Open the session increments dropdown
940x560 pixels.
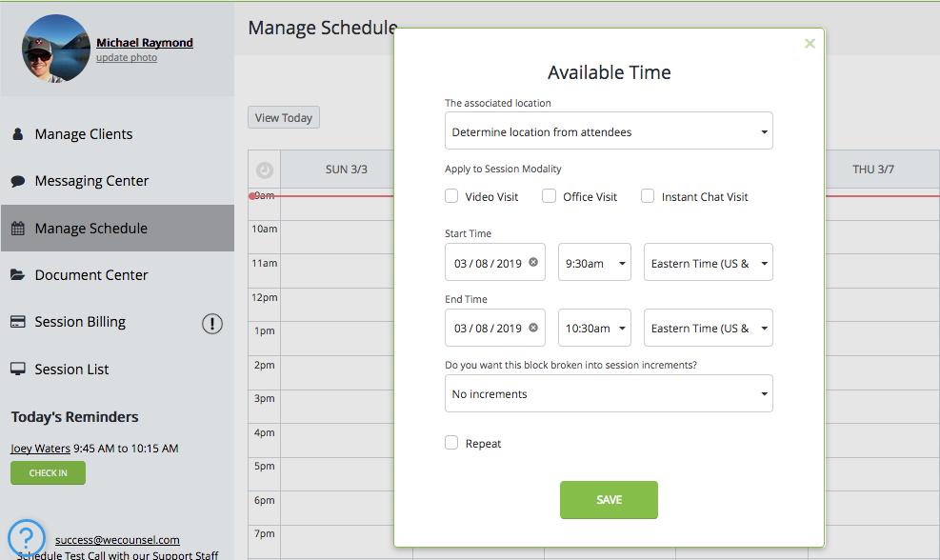(x=609, y=393)
